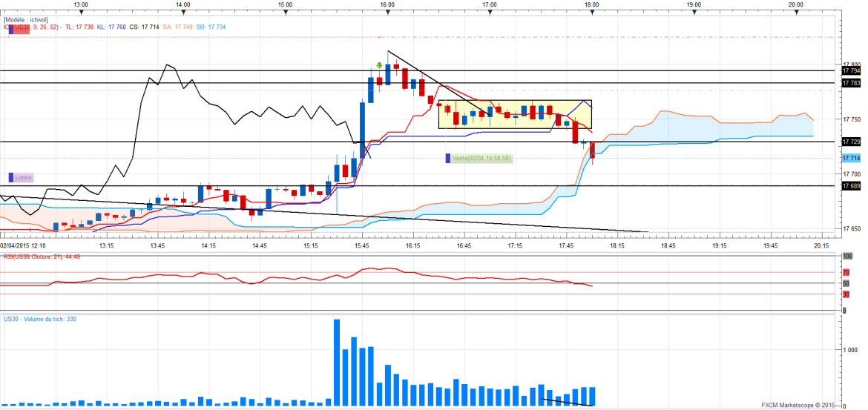The image size is (868, 410).
Task: Click the 17 729 horizontal line price tag
Action: (851, 142)
